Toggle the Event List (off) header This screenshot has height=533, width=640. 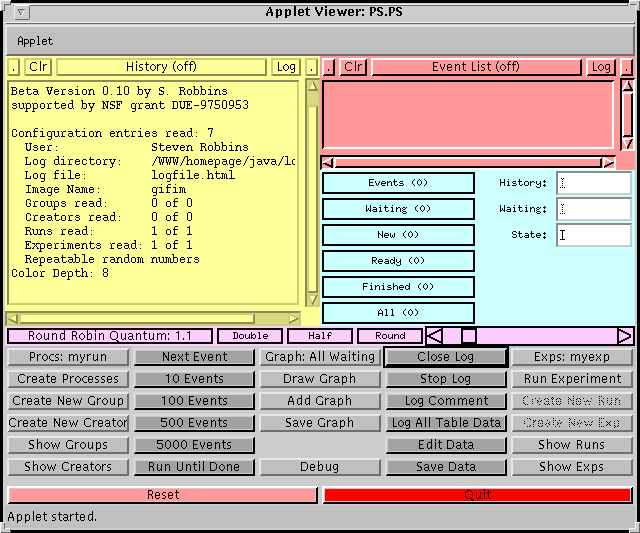[x=476, y=67]
